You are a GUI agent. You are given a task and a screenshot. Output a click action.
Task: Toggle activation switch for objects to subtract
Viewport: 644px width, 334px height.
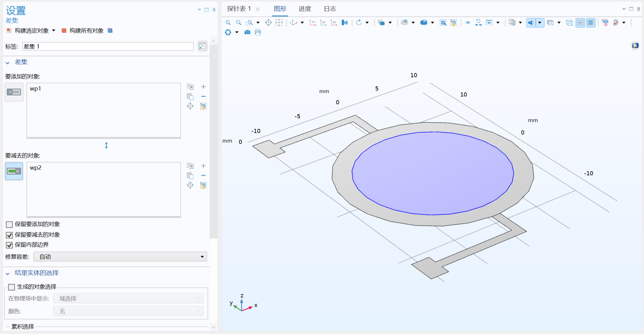click(x=14, y=171)
